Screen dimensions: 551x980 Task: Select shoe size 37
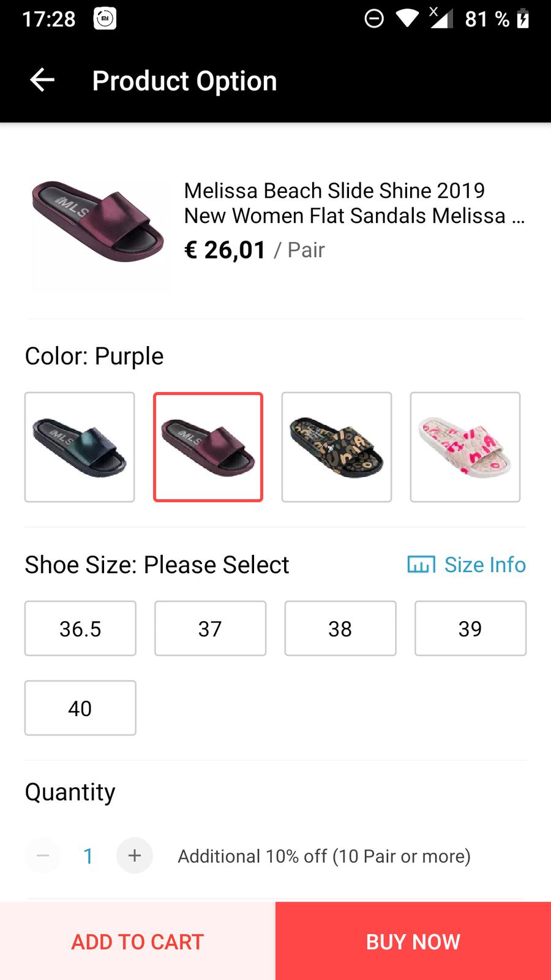coord(210,628)
